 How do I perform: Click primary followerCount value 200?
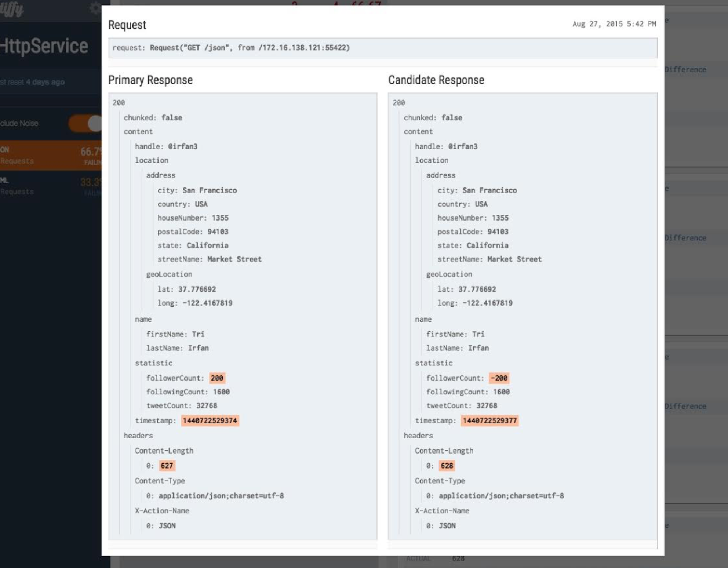[217, 378]
